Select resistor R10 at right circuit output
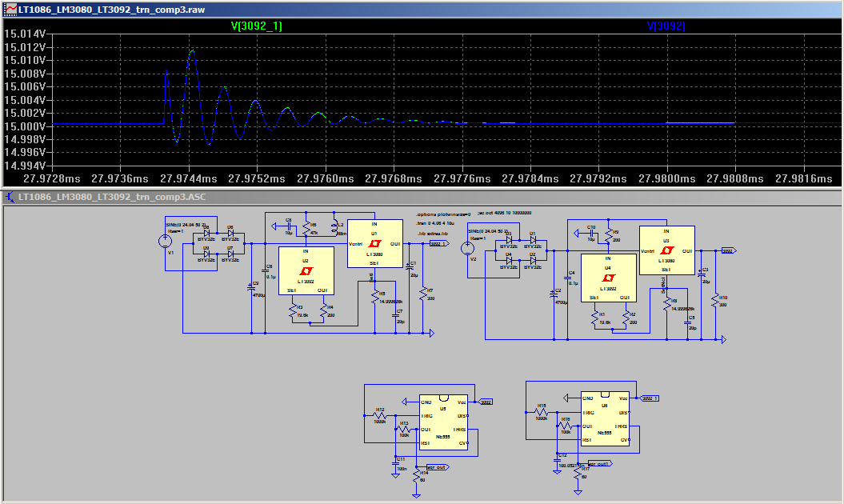Image resolution: width=844 pixels, height=504 pixels. 716,301
